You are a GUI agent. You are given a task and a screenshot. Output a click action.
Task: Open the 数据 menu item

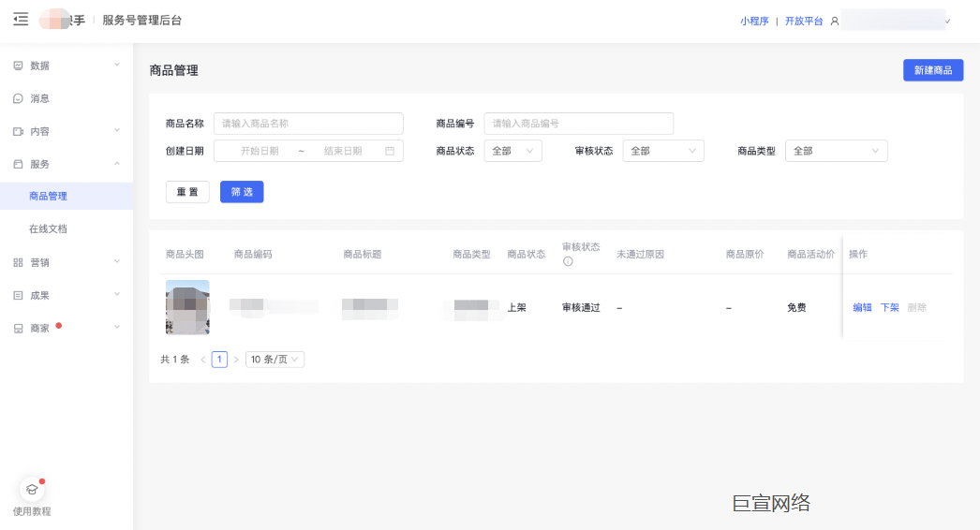click(67, 66)
